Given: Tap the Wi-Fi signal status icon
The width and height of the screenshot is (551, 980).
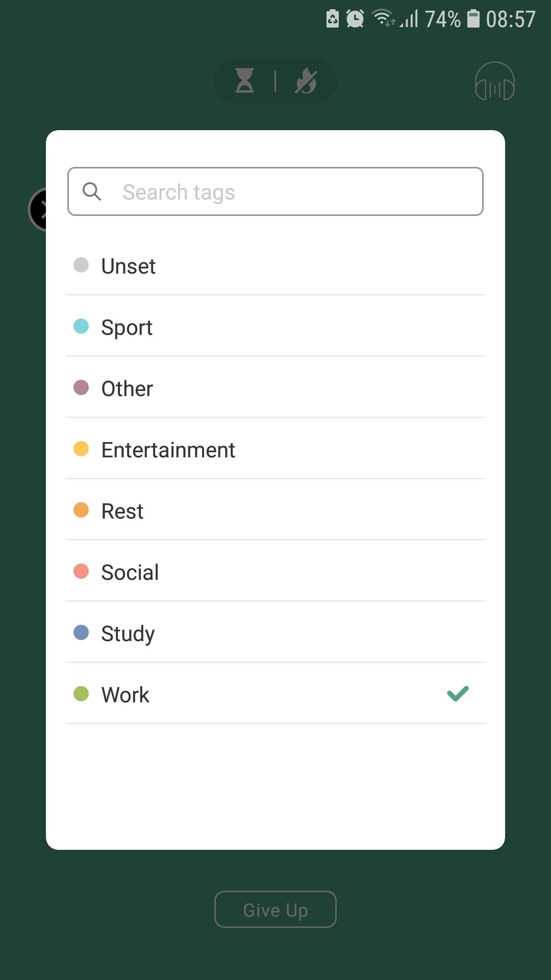Looking at the screenshot, I should [x=383, y=19].
